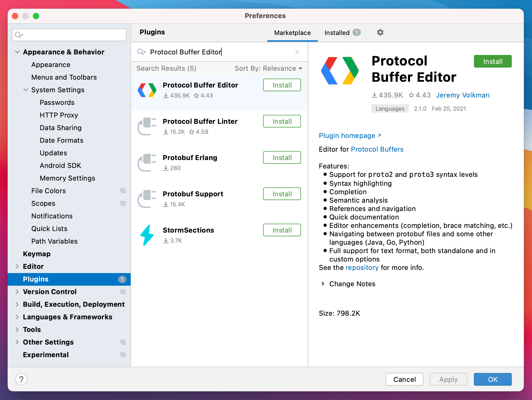Screen dimensions: 532x400
Task: Collapse the Appearance & Behavior section
Action: 17,52
